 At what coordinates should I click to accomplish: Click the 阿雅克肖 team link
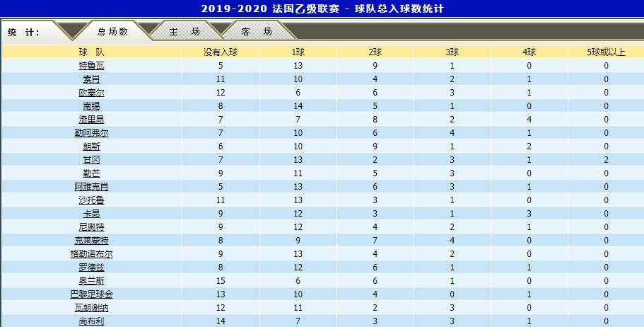tap(91, 187)
